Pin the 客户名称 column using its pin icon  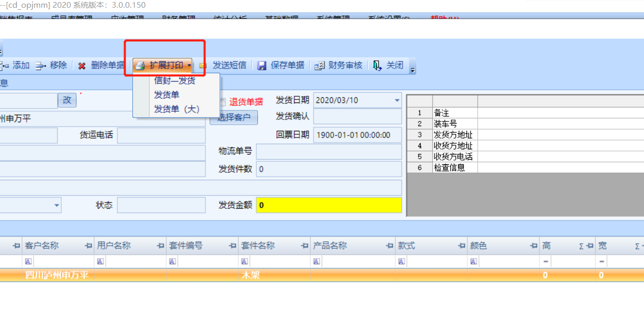pos(89,246)
